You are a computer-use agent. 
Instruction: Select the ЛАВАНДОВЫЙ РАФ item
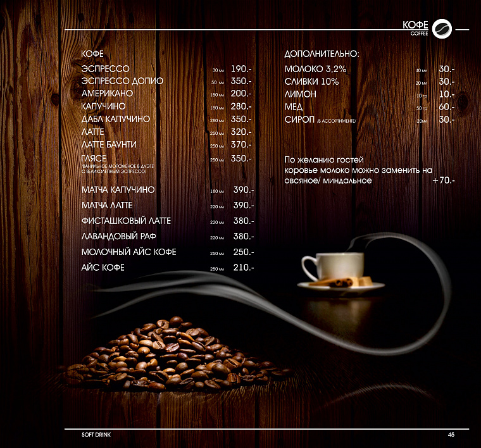coord(119,237)
